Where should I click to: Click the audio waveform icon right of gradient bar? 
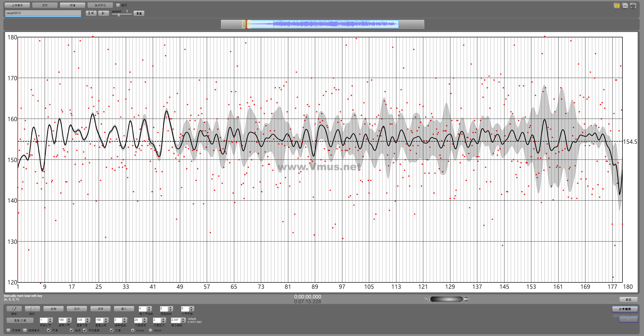[x=466, y=299]
